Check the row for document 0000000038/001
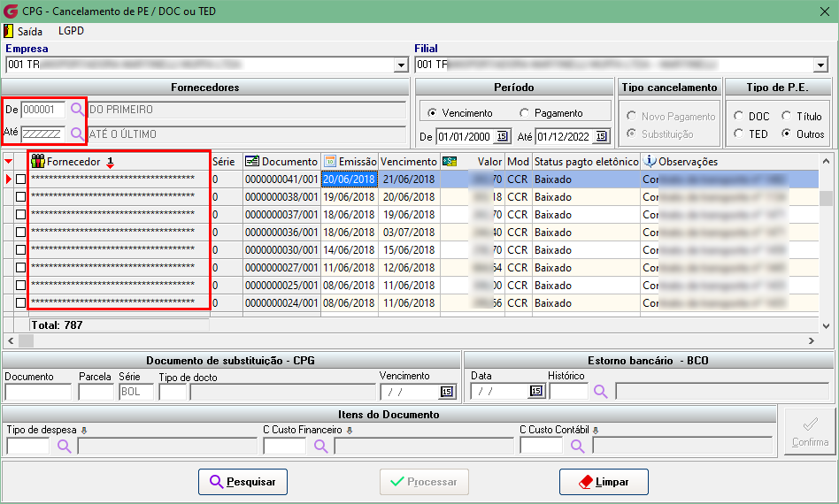This screenshot has height=504, width=839. click(20, 196)
